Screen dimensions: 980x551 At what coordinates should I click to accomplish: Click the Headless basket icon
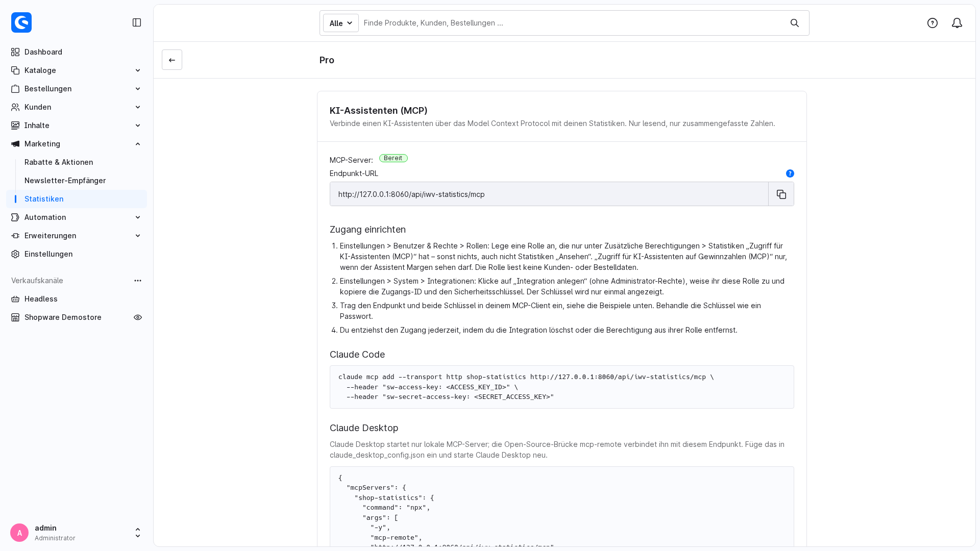15,299
